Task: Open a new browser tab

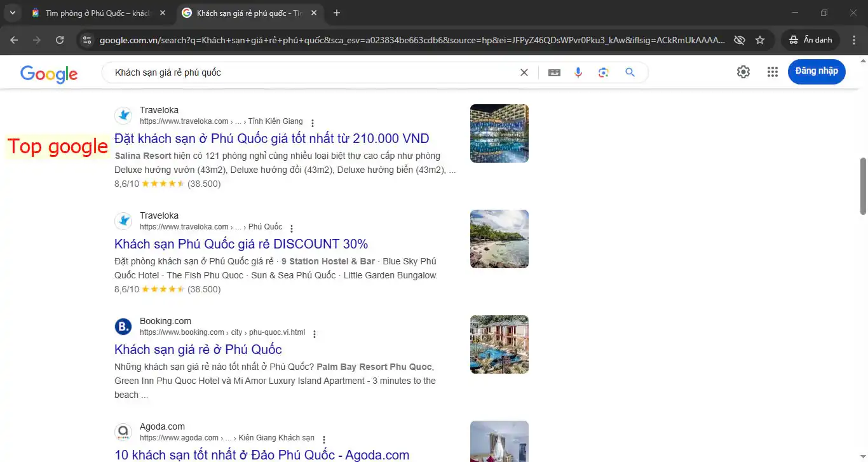Action: pyautogui.click(x=337, y=13)
